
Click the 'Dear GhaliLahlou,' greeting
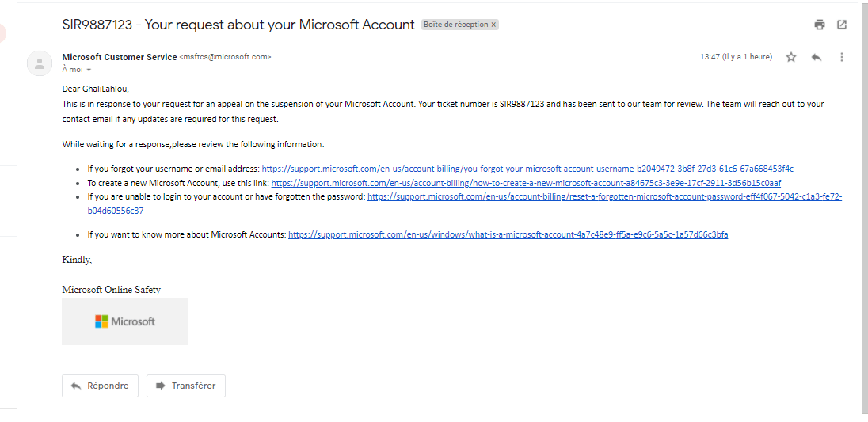click(96, 88)
